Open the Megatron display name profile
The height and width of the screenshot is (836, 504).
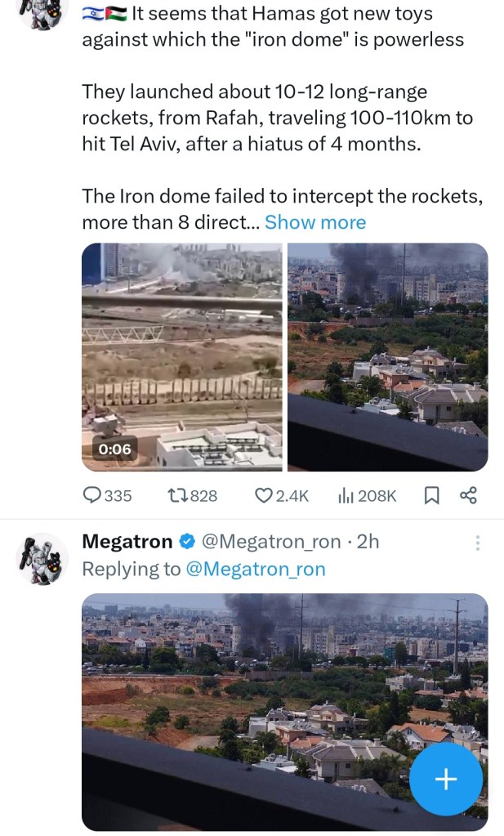point(127,542)
